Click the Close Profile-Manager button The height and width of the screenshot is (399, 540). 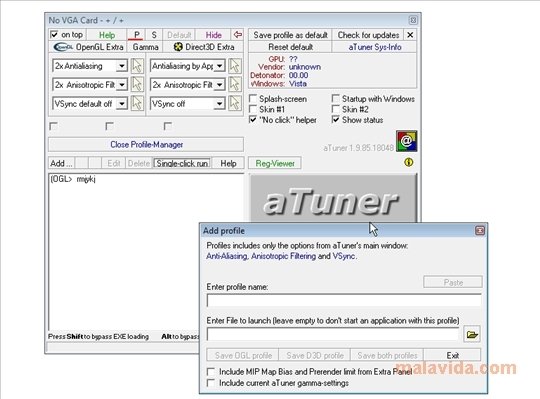click(146, 145)
